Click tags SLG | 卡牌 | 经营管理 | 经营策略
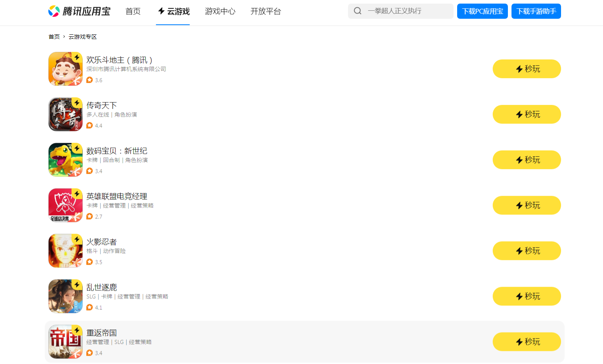This screenshot has height=364, width=603. tap(127, 297)
